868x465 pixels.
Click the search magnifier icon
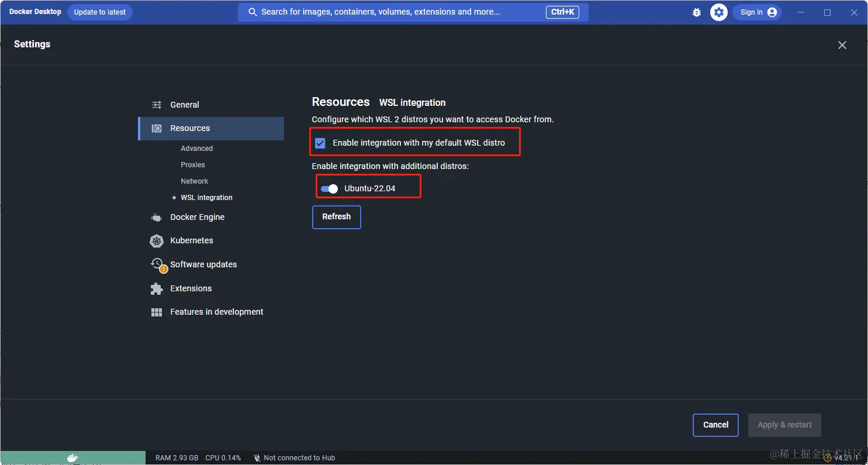[253, 12]
